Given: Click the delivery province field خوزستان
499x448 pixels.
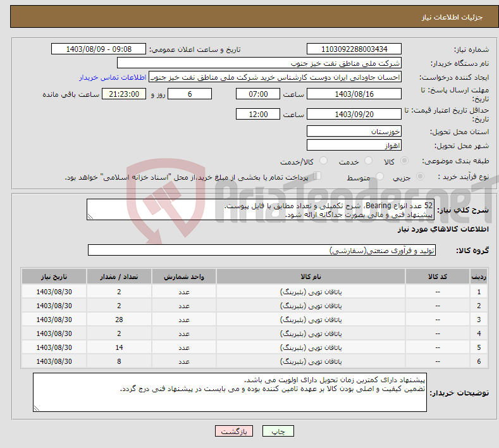Looking at the screenshot, I should coord(354,131).
